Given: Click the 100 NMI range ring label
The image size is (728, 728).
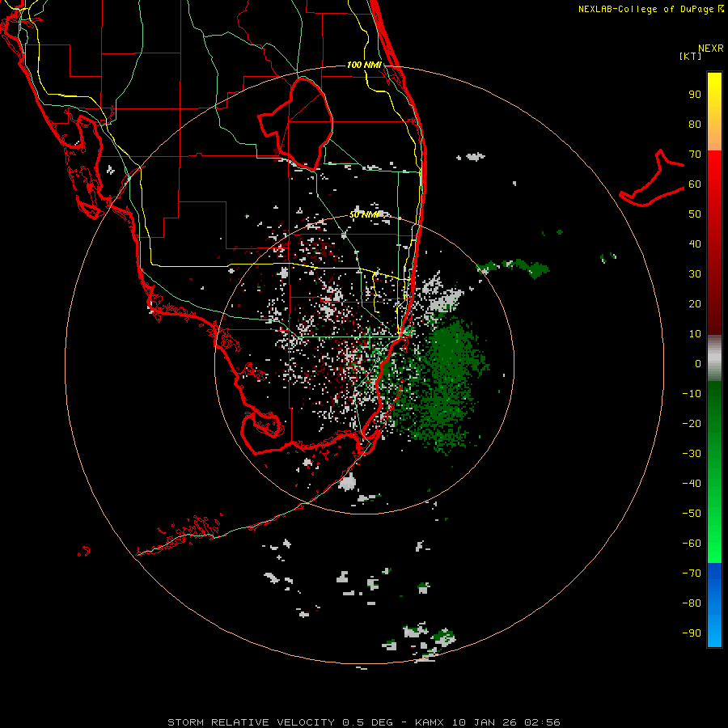Looking at the screenshot, I should pyautogui.click(x=365, y=65).
